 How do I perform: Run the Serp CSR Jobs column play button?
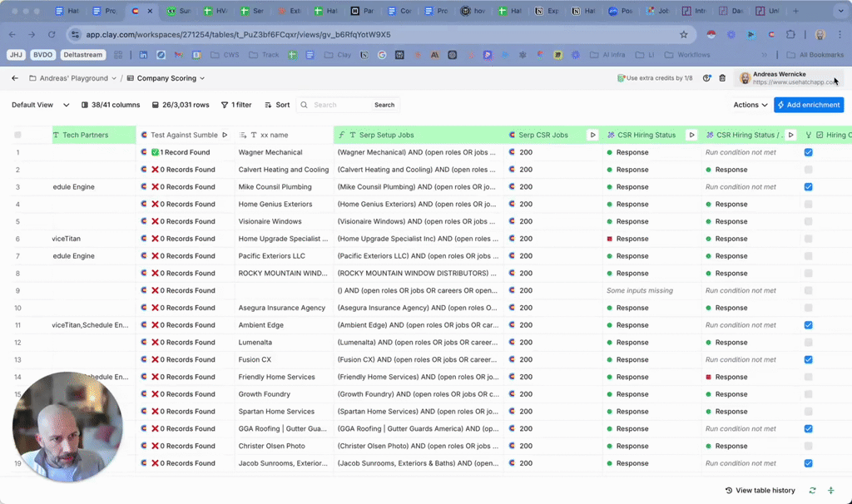592,135
